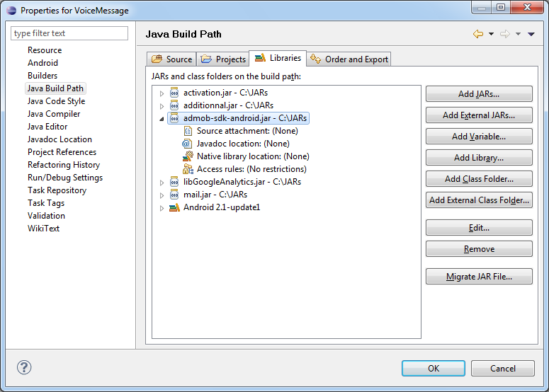This screenshot has width=549, height=392.
Task: Open the view menu dropdown arrow
Action: 531,34
